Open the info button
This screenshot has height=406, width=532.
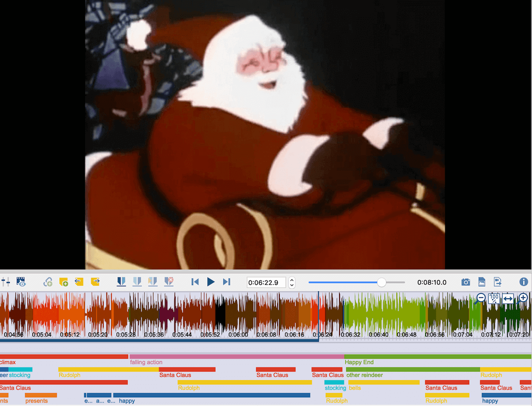point(524,282)
